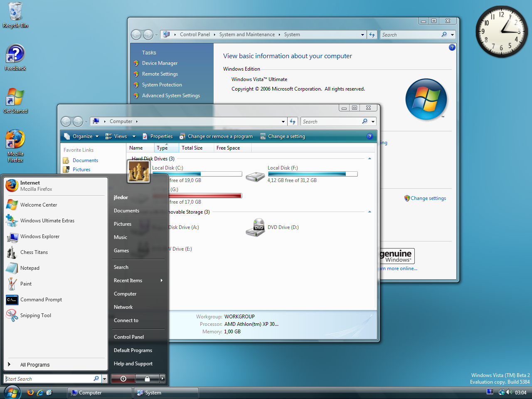Open Command Prompt from the Start menu
532x399 pixels.
(56, 300)
